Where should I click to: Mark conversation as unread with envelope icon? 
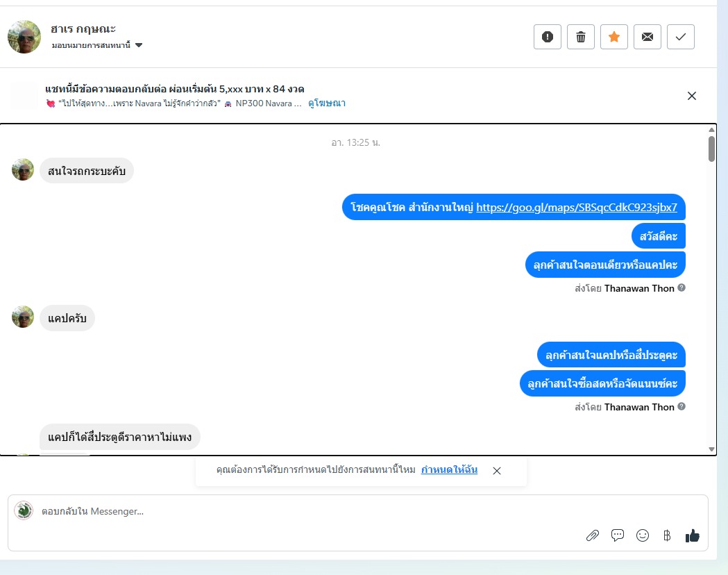click(x=647, y=37)
